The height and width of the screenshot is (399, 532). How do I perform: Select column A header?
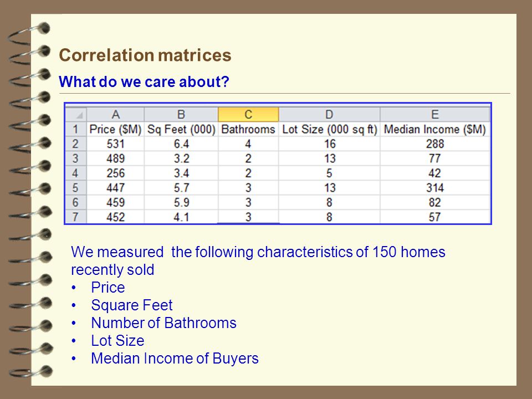pyautogui.click(x=116, y=114)
